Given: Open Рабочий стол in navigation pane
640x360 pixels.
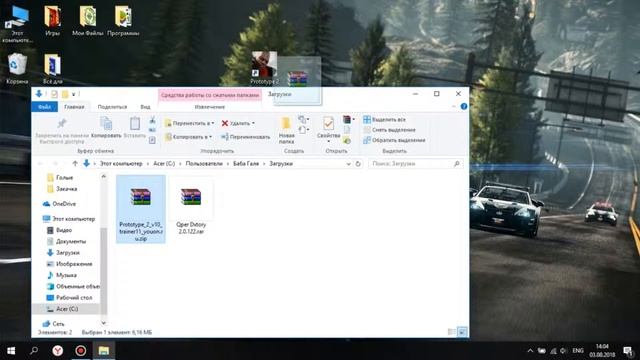Looking at the screenshot, I should tap(69, 298).
